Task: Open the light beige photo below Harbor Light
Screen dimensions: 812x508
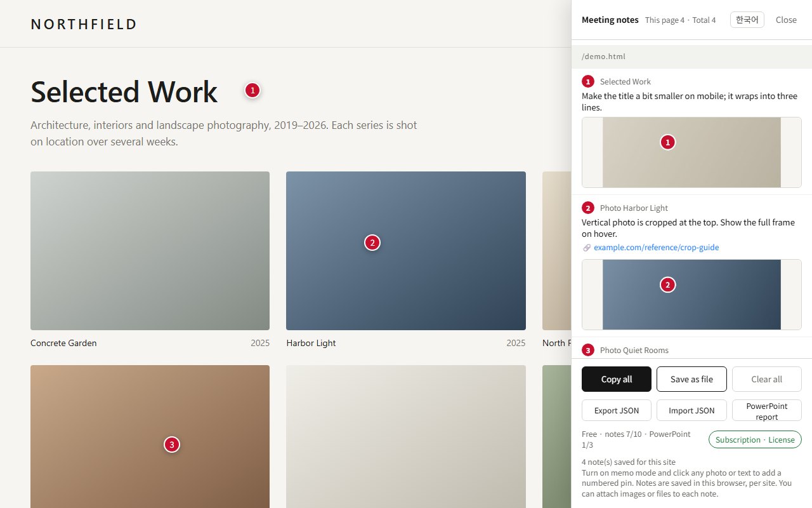Action: pos(406,436)
